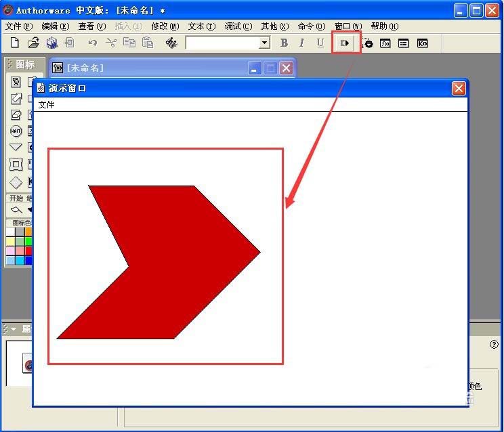Open the Functions window icon

tap(385, 43)
